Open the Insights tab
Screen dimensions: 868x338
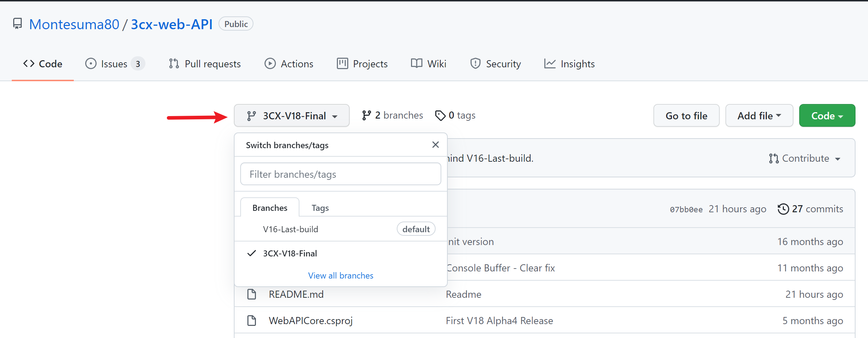(x=570, y=64)
